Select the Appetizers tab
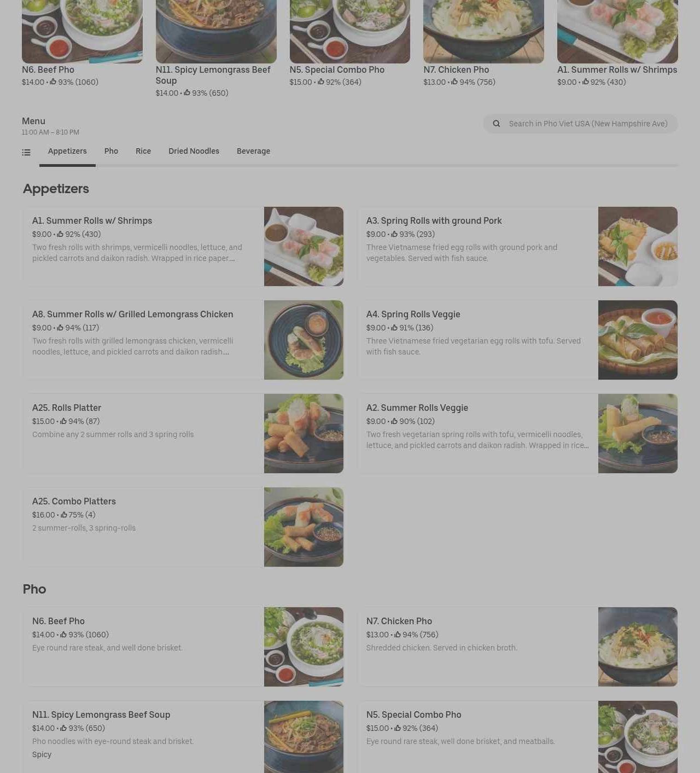 (x=67, y=151)
